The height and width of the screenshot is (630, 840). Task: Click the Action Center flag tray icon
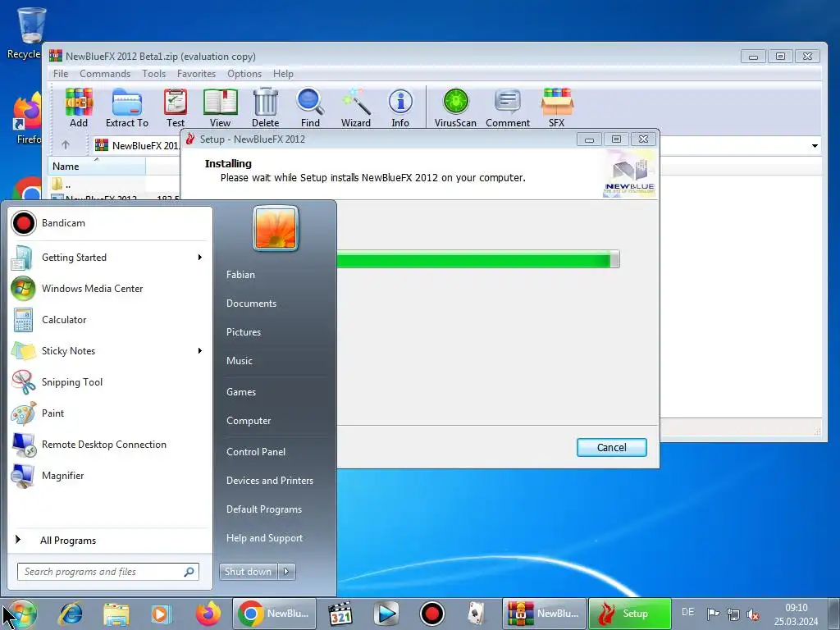(713, 614)
